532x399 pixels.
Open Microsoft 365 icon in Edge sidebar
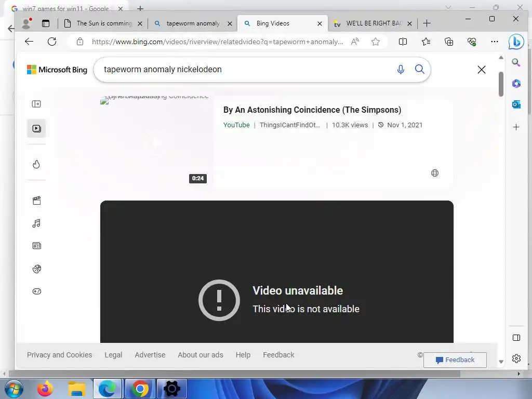[x=516, y=84]
